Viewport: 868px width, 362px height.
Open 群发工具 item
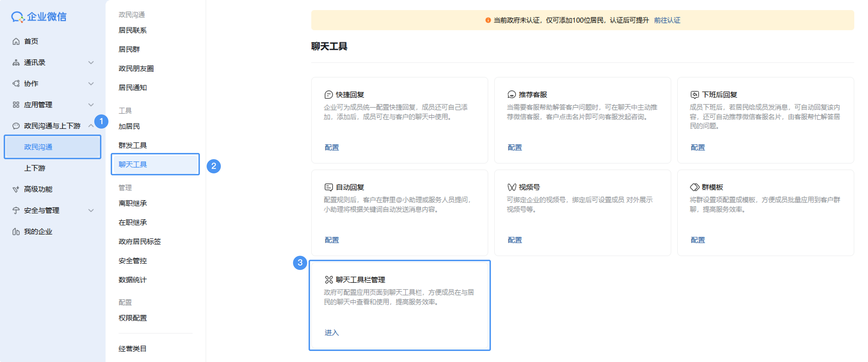tap(132, 146)
